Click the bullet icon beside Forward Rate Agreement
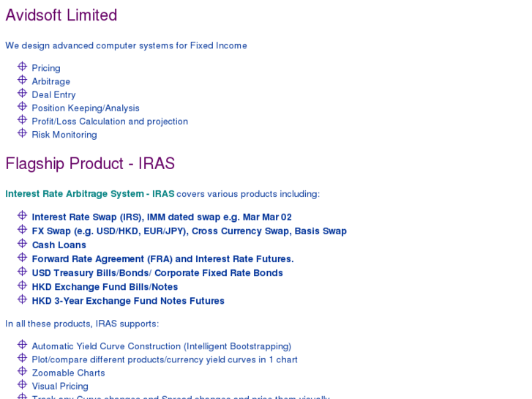This screenshot has height=399, width=532. (x=22, y=257)
